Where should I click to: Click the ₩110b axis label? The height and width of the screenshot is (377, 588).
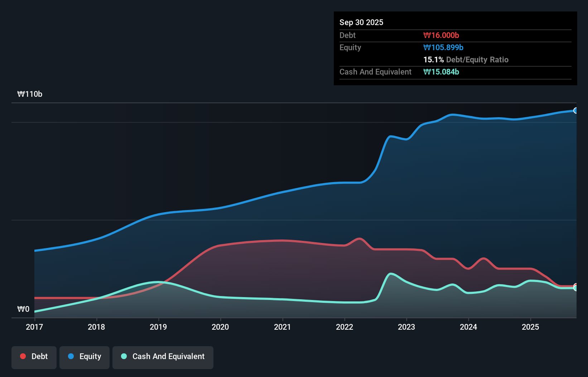pos(30,94)
